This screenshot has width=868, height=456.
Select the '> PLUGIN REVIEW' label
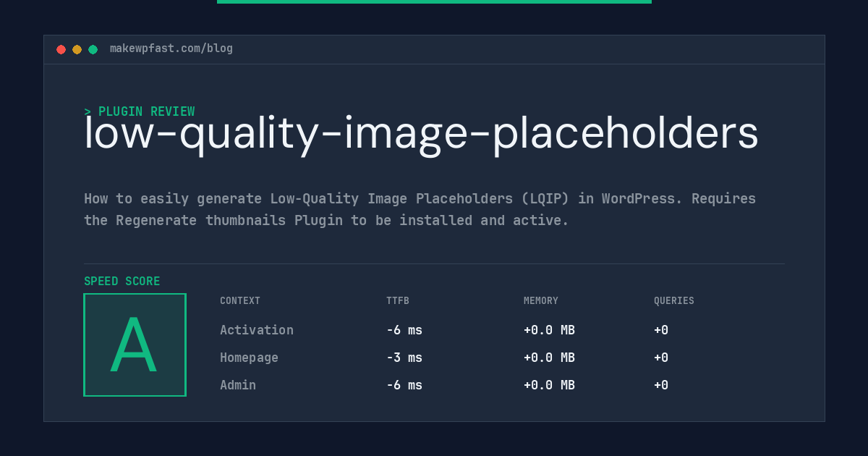pos(140,111)
